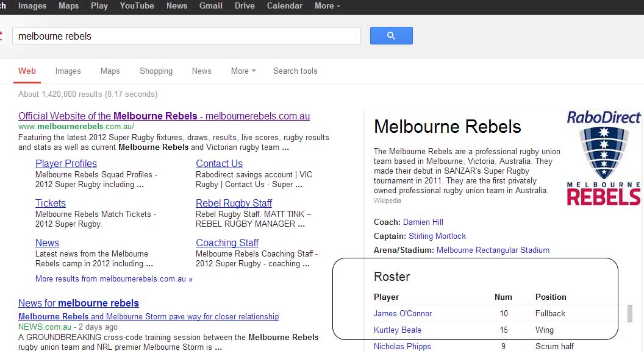Go to Play in the top bar
This screenshot has height=351, width=644.
pos(99,5)
